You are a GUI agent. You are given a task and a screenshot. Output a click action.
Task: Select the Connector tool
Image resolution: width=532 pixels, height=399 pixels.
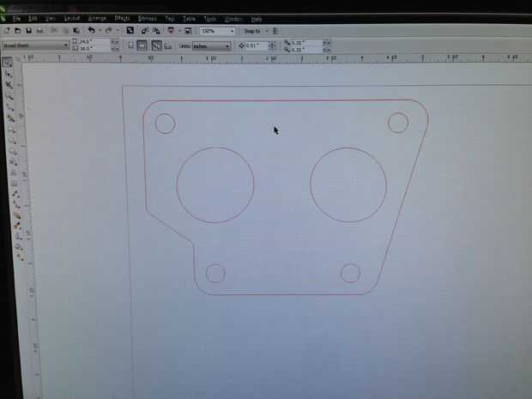16,204
